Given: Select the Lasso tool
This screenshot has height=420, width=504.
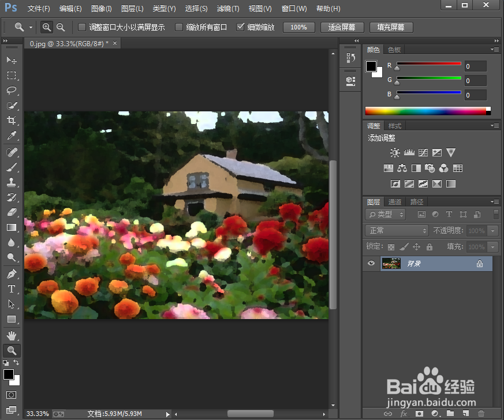Looking at the screenshot, I should pos(12,90).
